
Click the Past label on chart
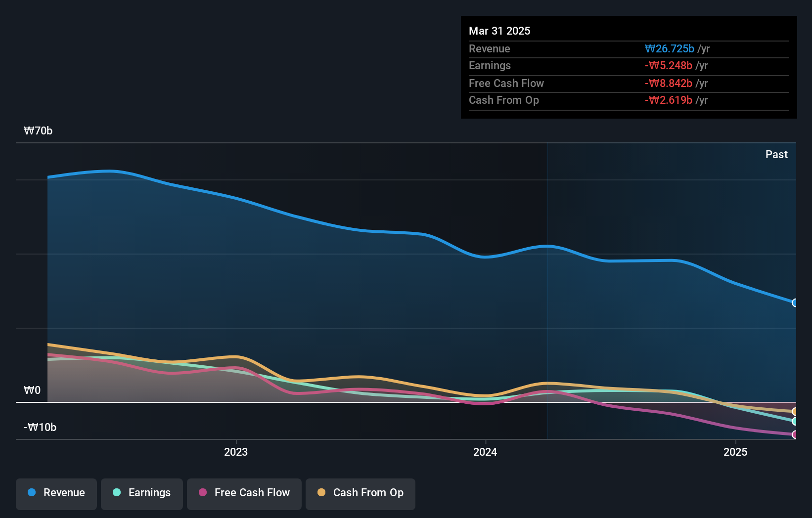(776, 154)
